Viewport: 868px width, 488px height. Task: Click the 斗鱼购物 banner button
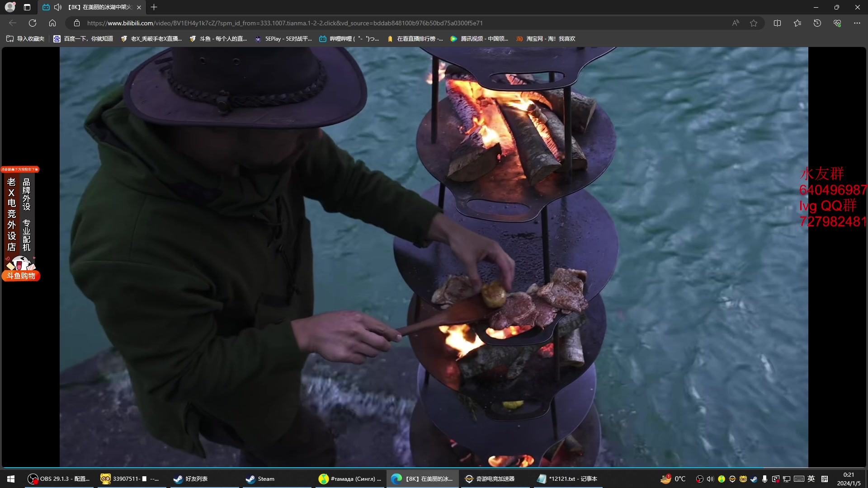tap(21, 276)
